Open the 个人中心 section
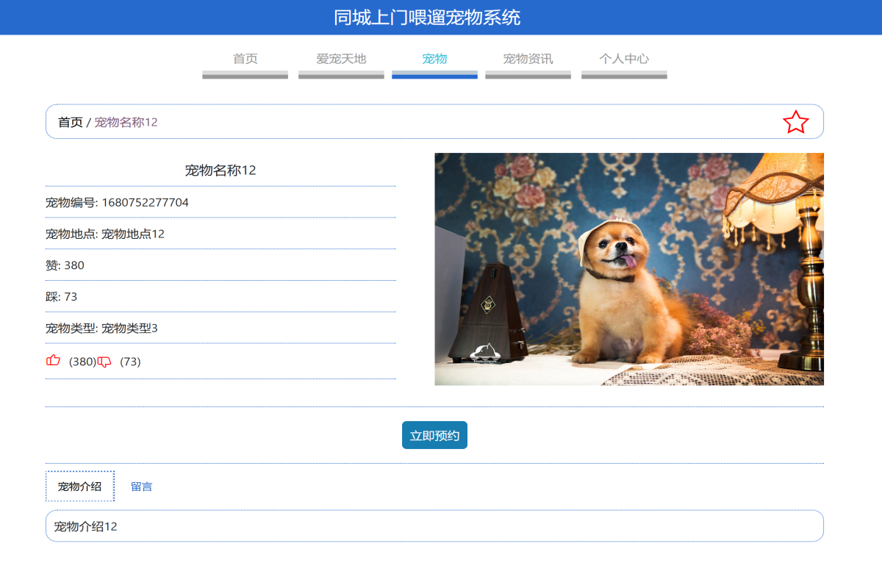 click(624, 59)
